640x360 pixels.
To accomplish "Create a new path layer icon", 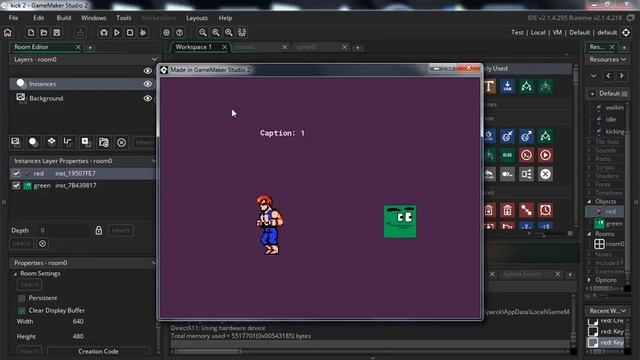I will (x=68, y=142).
